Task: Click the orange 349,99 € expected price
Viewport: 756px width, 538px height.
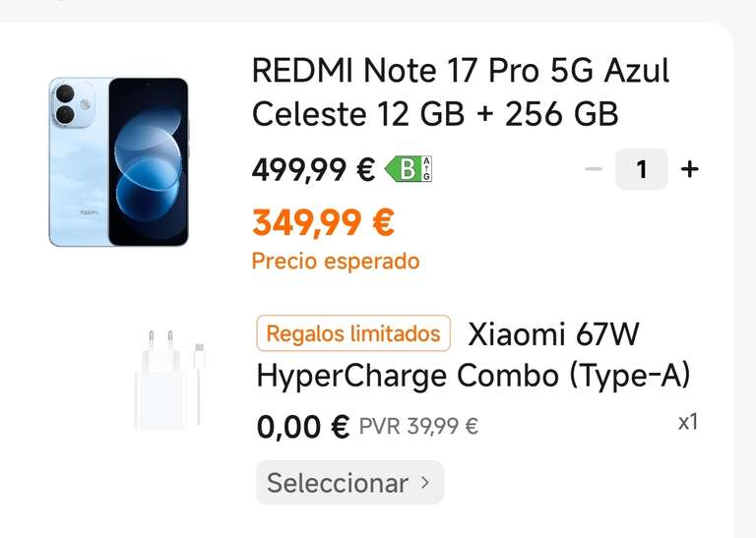Action: click(x=323, y=222)
